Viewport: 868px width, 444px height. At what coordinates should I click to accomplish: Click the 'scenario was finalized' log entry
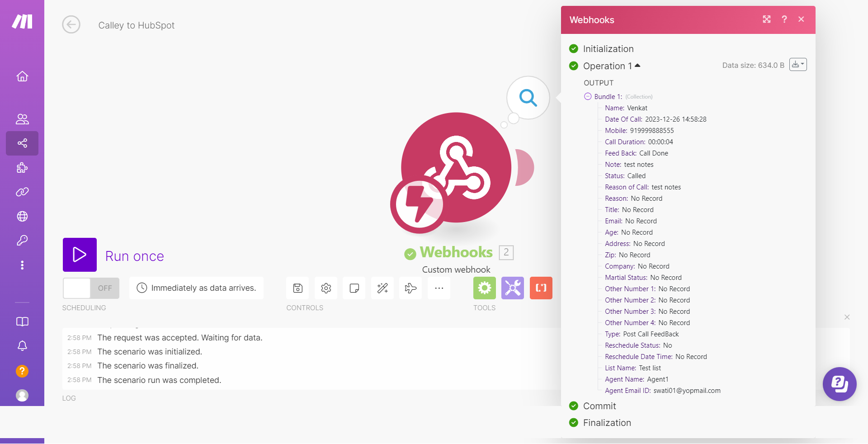(x=148, y=366)
